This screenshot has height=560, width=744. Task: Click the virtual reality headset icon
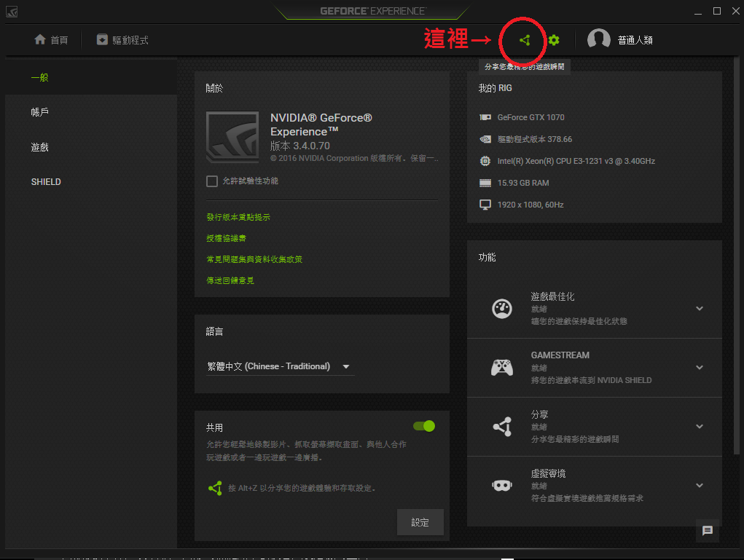point(502,486)
